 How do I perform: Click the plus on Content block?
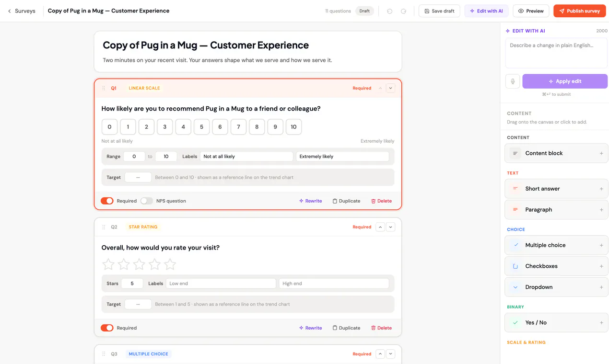(601, 153)
